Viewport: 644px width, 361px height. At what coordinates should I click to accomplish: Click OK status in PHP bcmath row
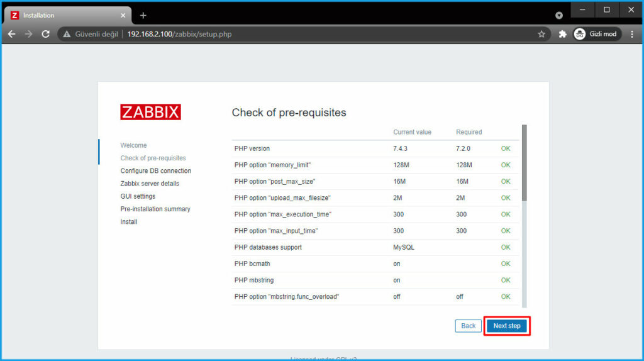pyautogui.click(x=506, y=264)
